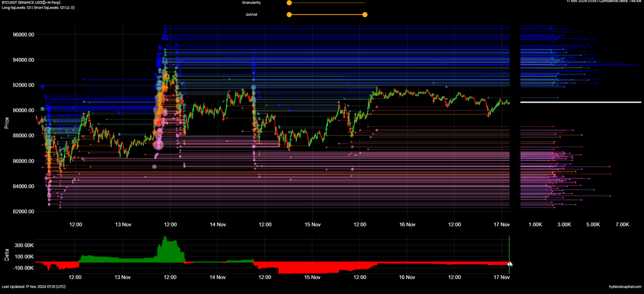Click the 84000.00 price axis label
The image size is (644, 294).
coord(24,186)
